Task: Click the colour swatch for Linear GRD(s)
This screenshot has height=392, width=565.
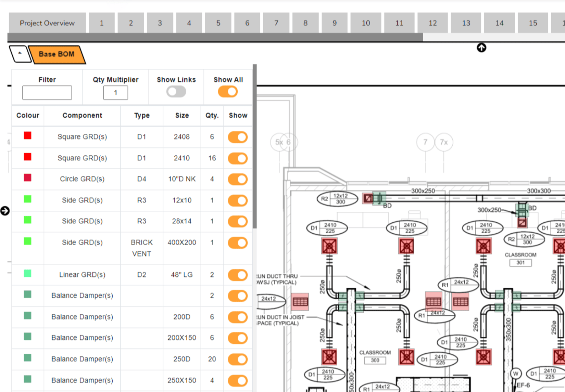Action: coord(28,274)
